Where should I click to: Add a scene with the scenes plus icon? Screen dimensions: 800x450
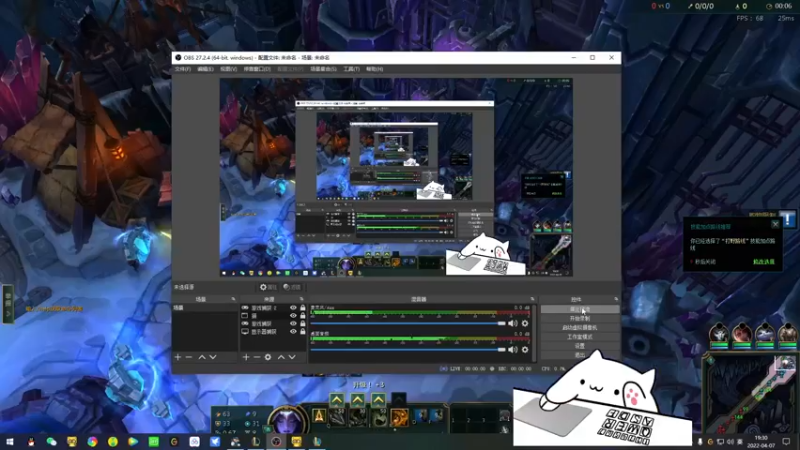tap(178, 357)
